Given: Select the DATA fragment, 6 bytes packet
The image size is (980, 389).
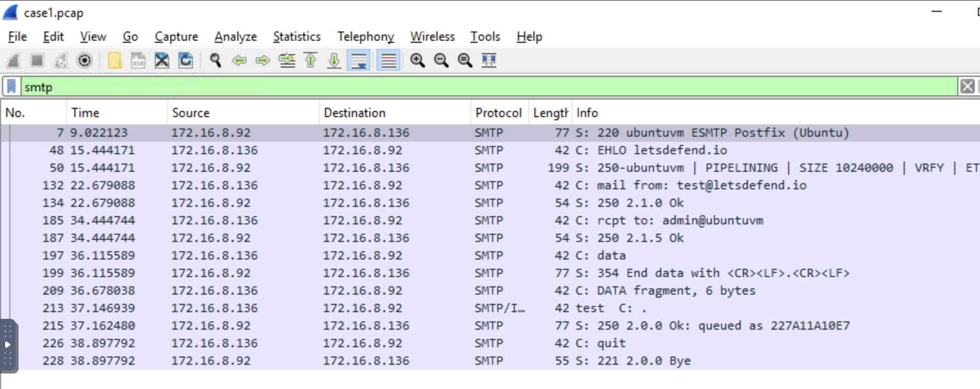Looking at the screenshot, I should click(490, 290).
